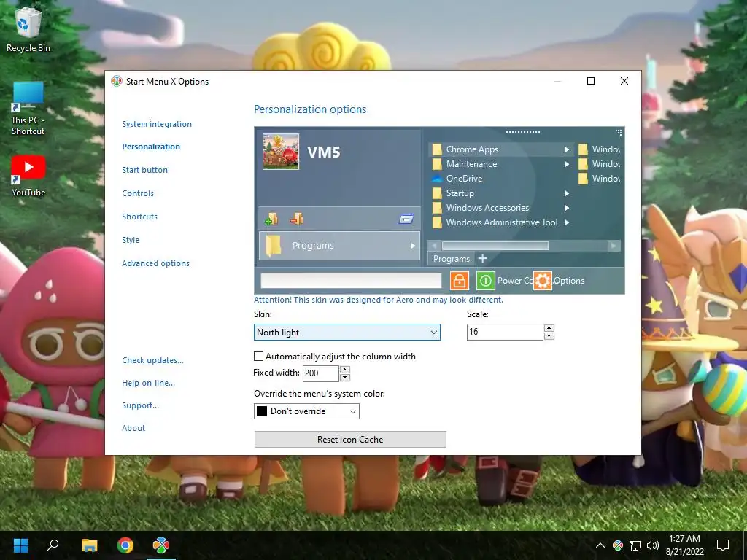Expand Windows Administrative Tool arrow
Screen dimensions: 747x560
point(566,222)
